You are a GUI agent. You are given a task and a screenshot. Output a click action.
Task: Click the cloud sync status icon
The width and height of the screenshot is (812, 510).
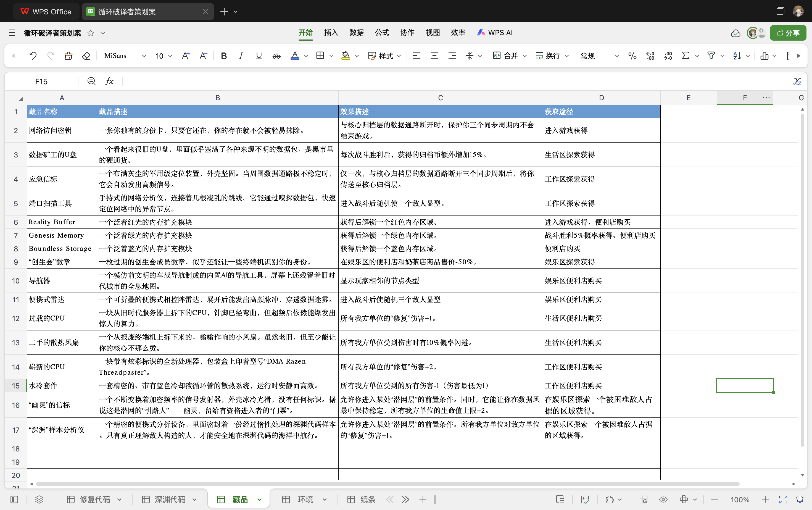point(735,33)
